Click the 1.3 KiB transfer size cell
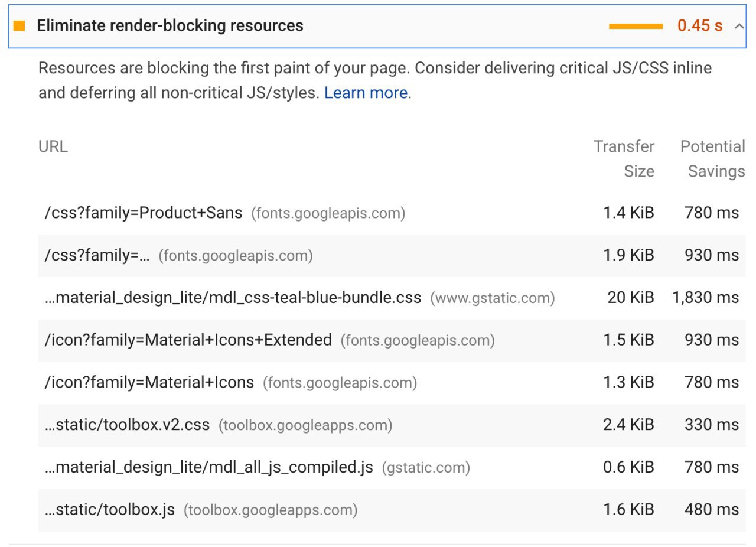The height and width of the screenshot is (547, 756). pyautogui.click(x=630, y=383)
